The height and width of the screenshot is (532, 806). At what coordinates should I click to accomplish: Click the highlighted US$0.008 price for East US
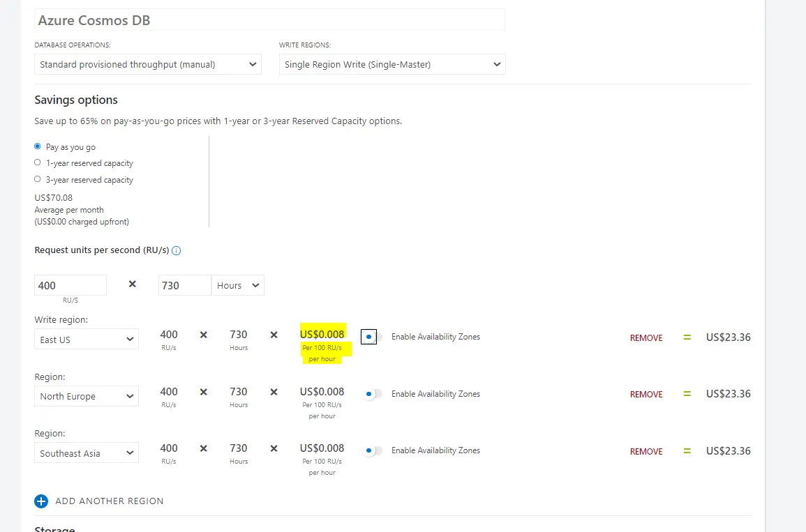tap(322, 334)
